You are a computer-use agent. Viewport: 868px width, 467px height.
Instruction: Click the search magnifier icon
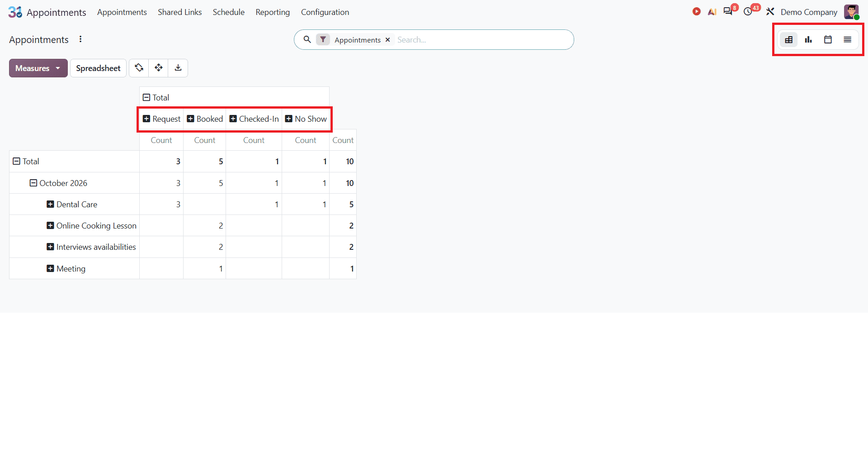pos(307,39)
